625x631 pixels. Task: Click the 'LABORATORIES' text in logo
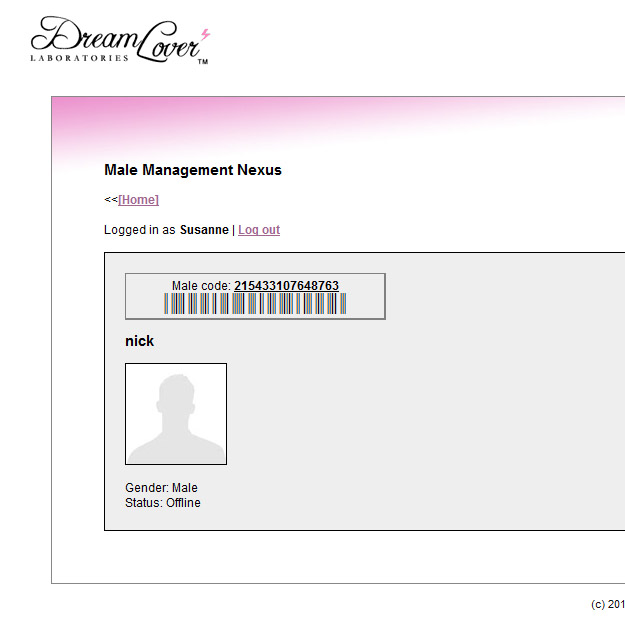pos(80,58)
